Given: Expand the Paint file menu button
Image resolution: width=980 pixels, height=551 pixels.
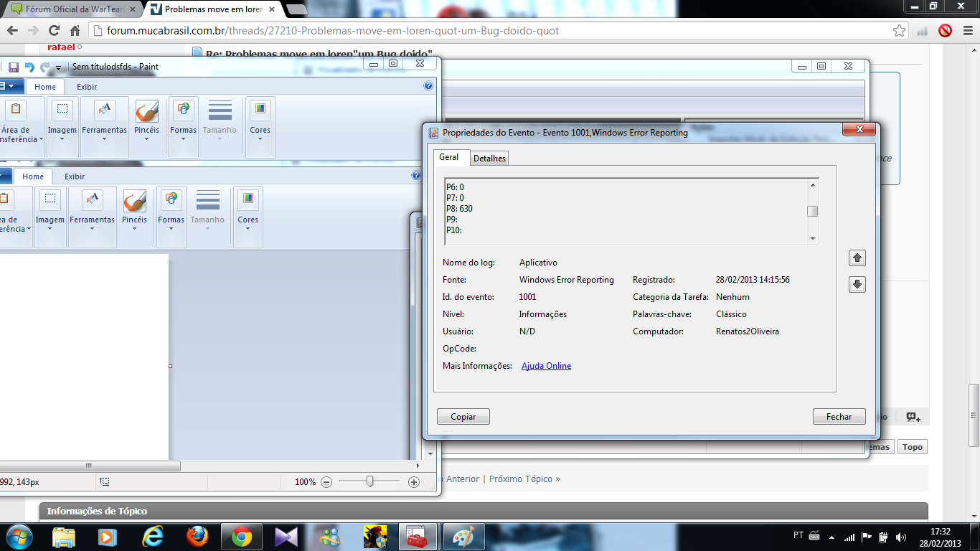Looking at the screenshot, I should pos(10,86).
